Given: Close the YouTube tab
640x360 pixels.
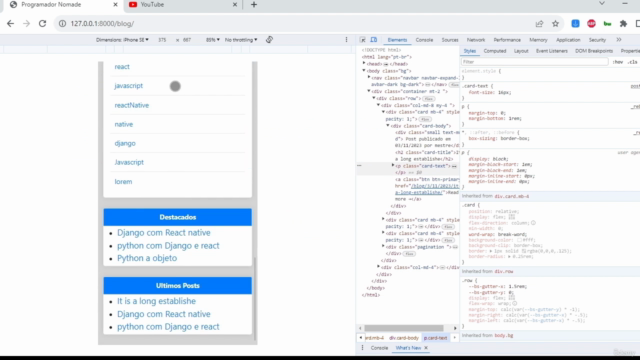Looking at the screenshot, I should click(x=235, y=4).
